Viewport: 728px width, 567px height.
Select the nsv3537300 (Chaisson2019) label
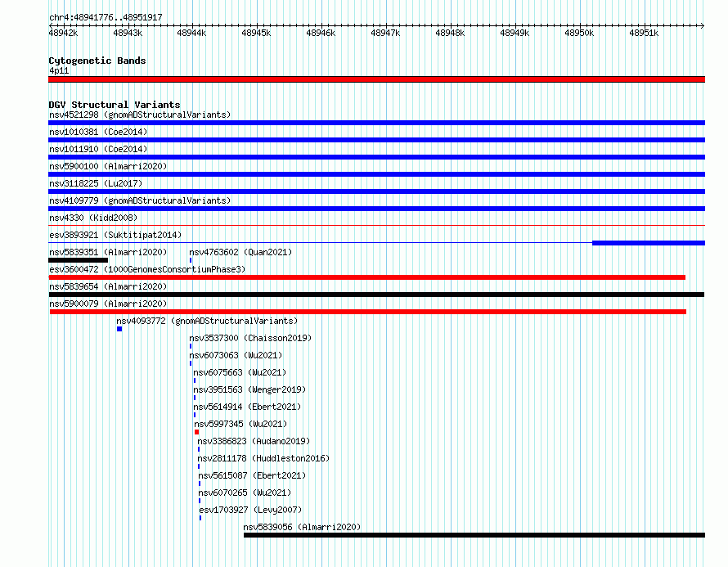250,338
